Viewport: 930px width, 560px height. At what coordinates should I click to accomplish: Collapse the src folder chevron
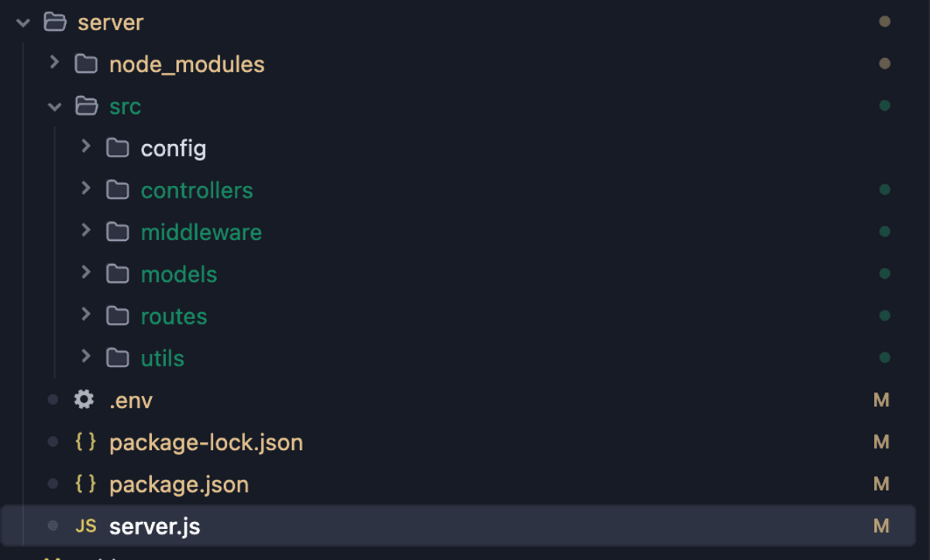[x=54, y=107]
